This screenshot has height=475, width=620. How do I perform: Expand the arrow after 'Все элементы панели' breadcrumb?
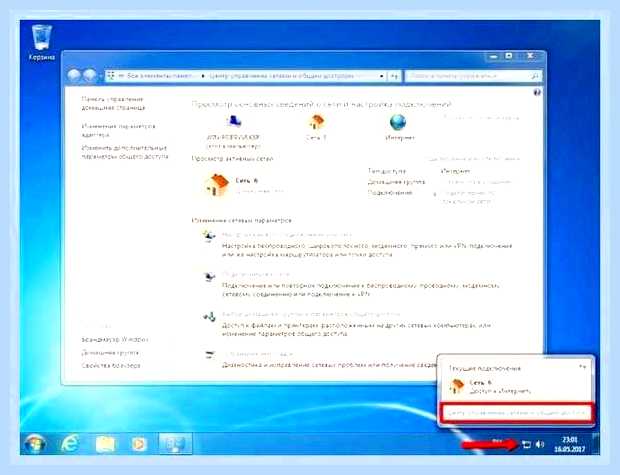[203, 76]
